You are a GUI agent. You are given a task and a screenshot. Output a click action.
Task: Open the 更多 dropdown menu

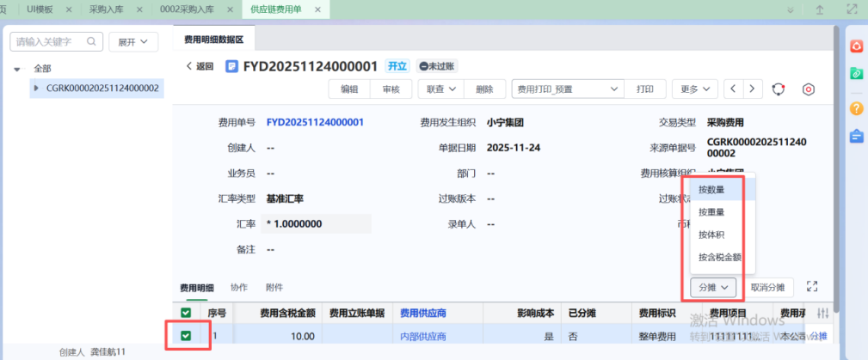(694, 88)
